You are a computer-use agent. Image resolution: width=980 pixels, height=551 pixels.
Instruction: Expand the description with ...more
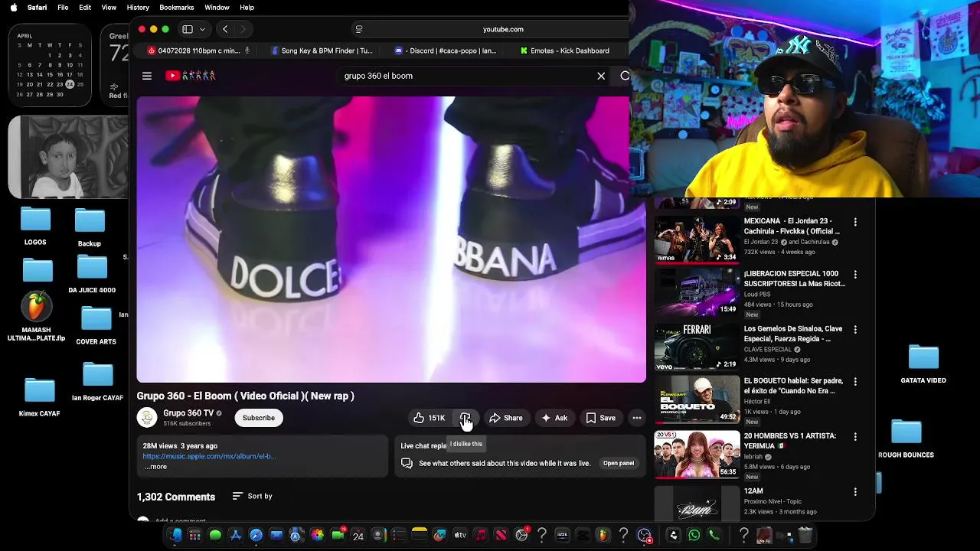(155, 467)
